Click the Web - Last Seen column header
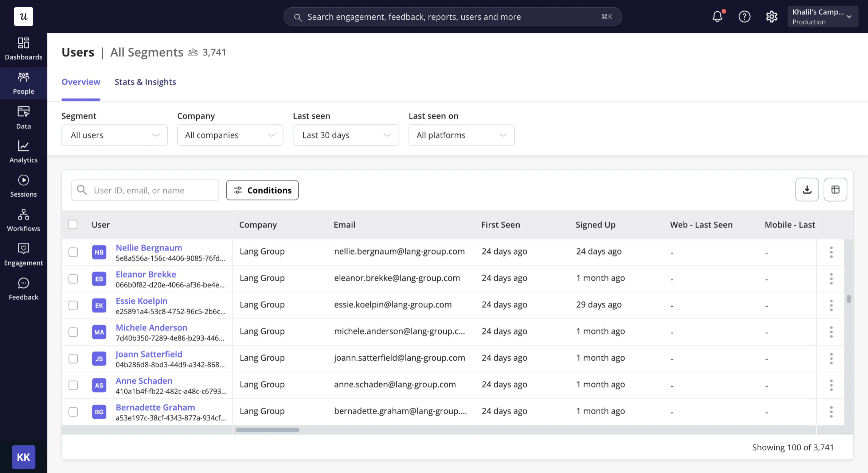Image resolution: width=868 pixels, height=473 pixels. (x=701, y=225)
